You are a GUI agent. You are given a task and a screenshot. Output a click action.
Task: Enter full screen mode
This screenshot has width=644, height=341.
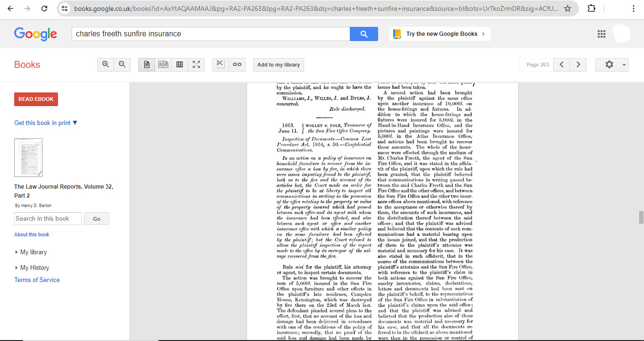click(196, 65)
